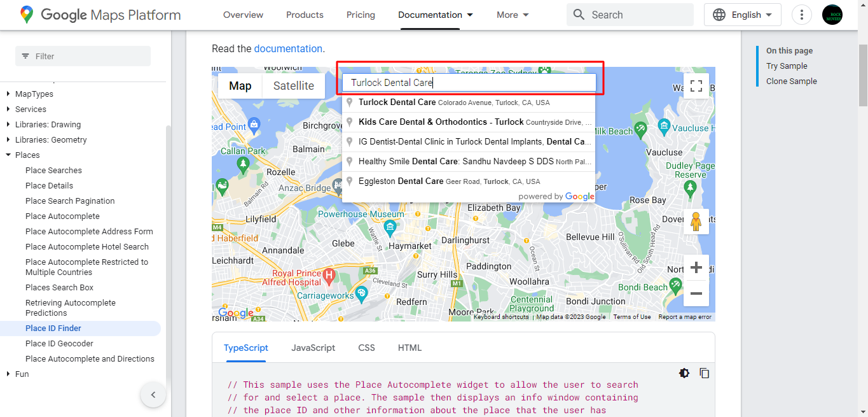The height and width of the screenshot is (417, 868).
Task: Open Keyboard shortcuts on the map
Action: click(x=501, y=317)
